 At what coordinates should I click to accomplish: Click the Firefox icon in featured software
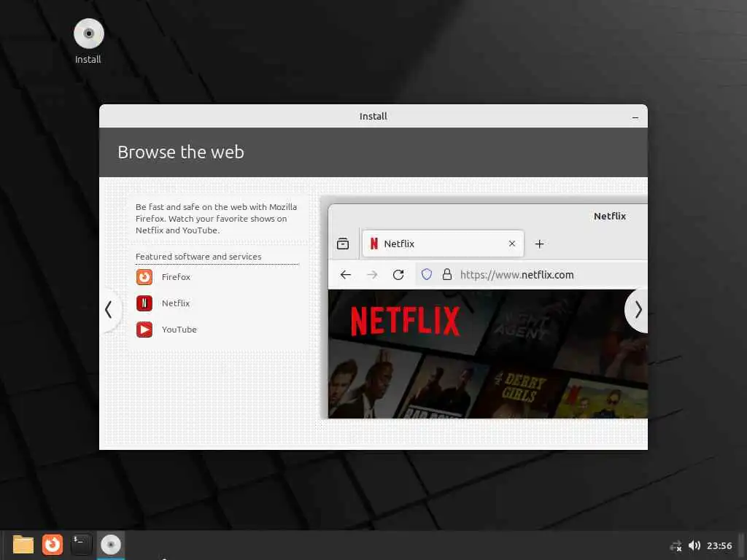[144, 276]
